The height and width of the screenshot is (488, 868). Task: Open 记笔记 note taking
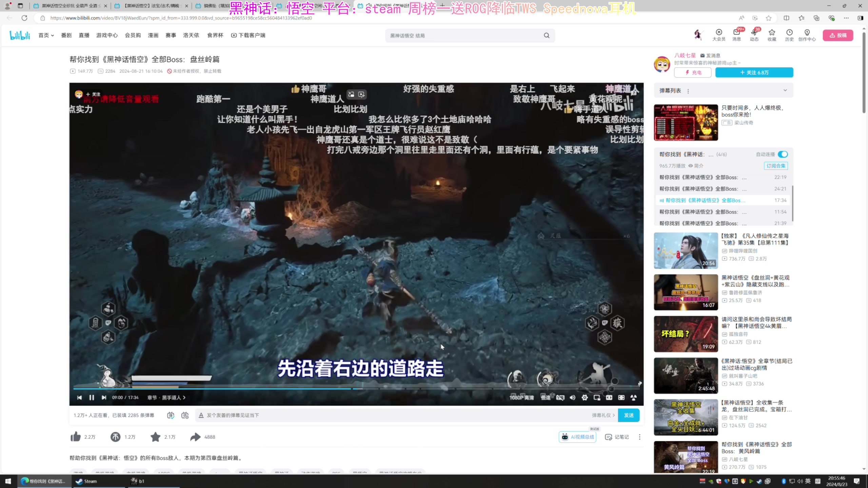[x=617, y=437]
